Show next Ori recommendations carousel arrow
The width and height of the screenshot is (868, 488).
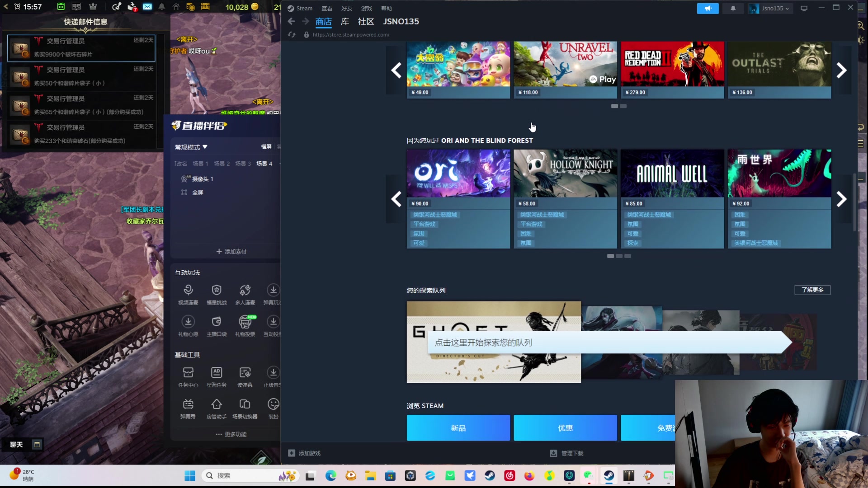click(841, 199)
